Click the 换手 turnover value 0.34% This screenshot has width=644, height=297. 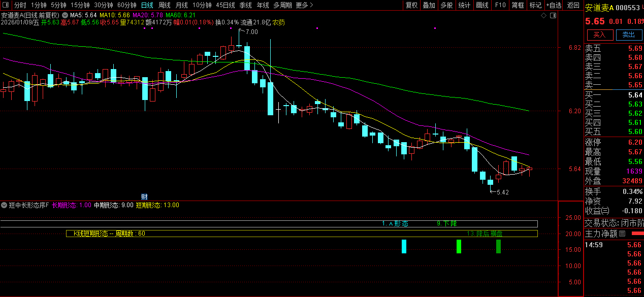633,191
